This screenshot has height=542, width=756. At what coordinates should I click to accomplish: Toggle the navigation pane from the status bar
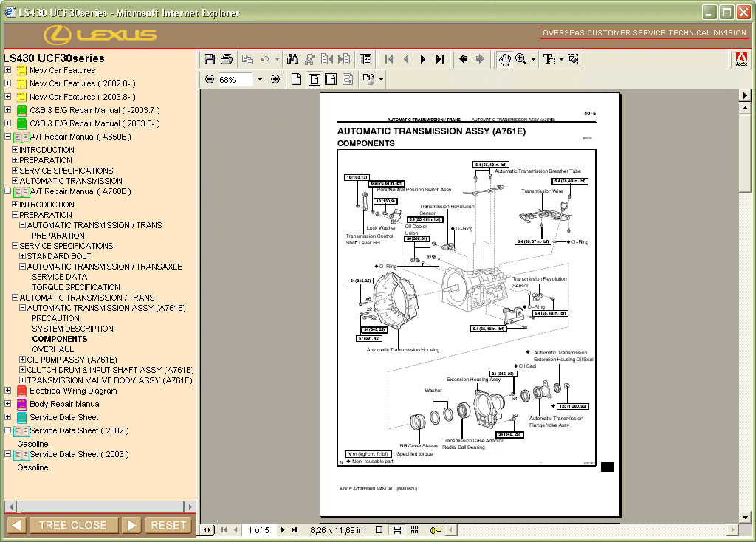point(207,530)
